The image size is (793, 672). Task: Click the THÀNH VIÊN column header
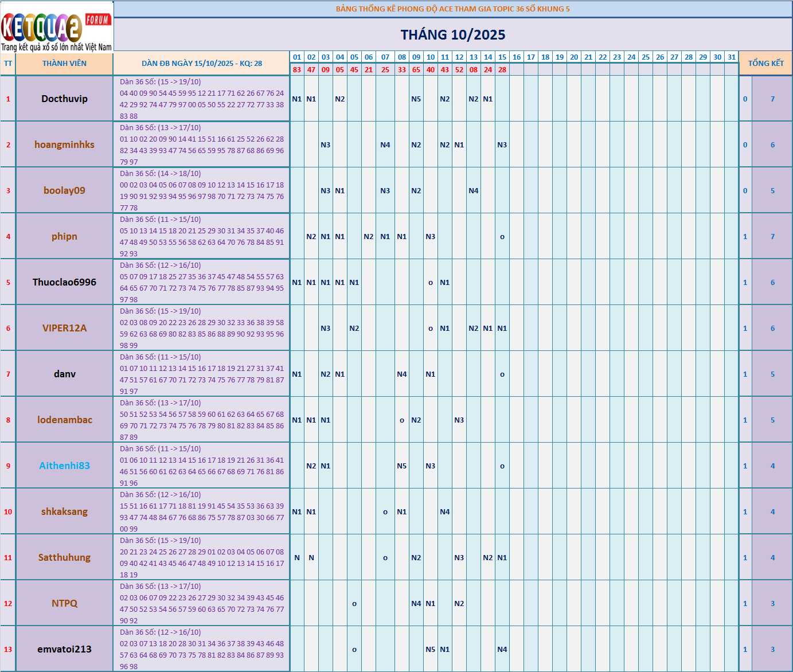[64, 64]
